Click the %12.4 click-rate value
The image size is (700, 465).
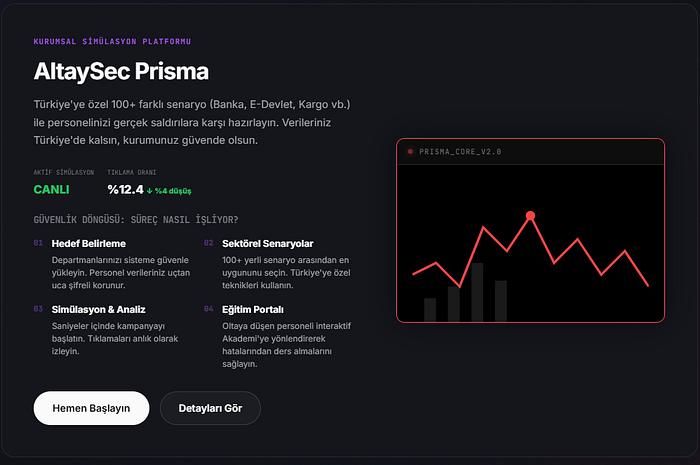(x=125, y=190)
